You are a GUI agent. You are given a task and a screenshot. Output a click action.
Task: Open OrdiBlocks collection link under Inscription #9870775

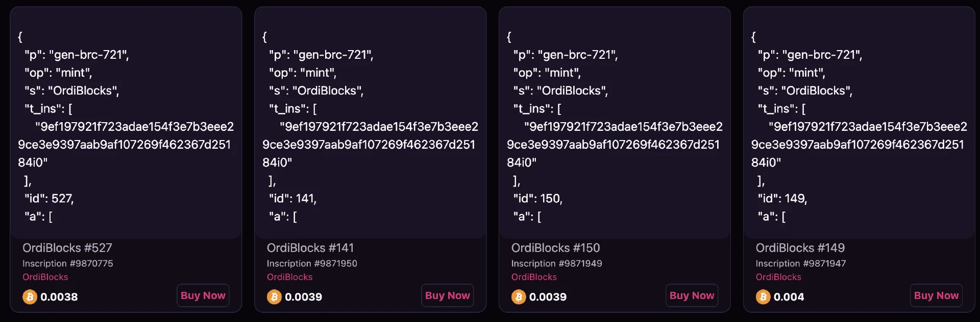tap(45, 277)
